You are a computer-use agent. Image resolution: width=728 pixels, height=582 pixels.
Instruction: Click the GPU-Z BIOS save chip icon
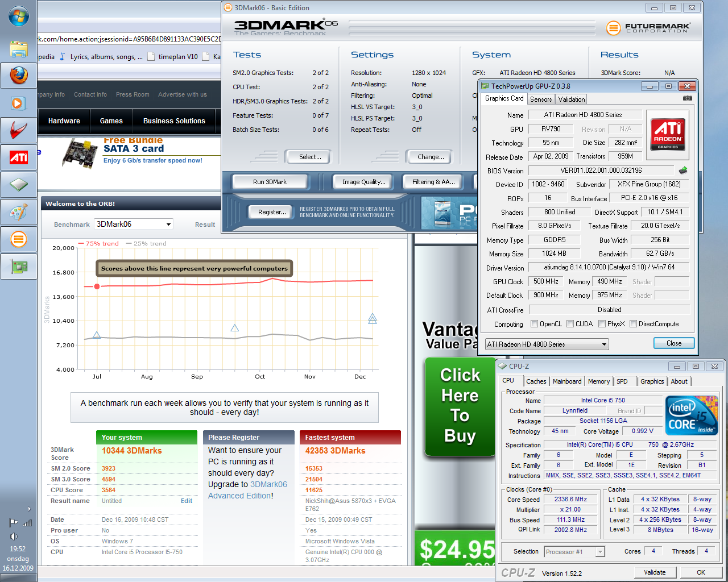click(683, 170)
